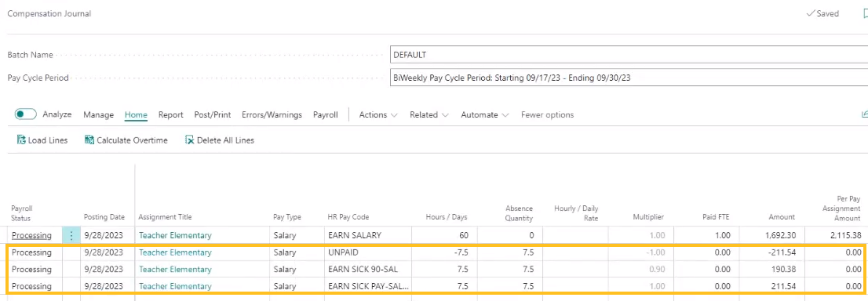Select the EARN SALARY pay code cell
This screenshot has height=301, width=868.
pos(367,235)
